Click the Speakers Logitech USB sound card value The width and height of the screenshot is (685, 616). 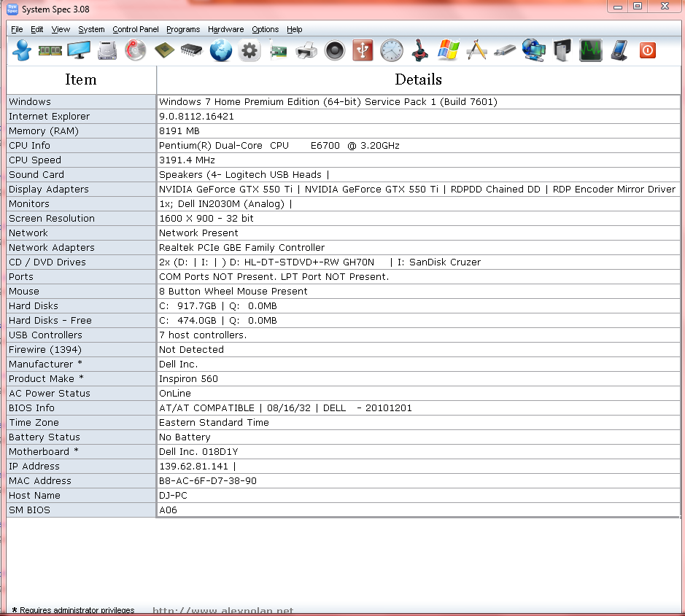click(x=244, y=175)
